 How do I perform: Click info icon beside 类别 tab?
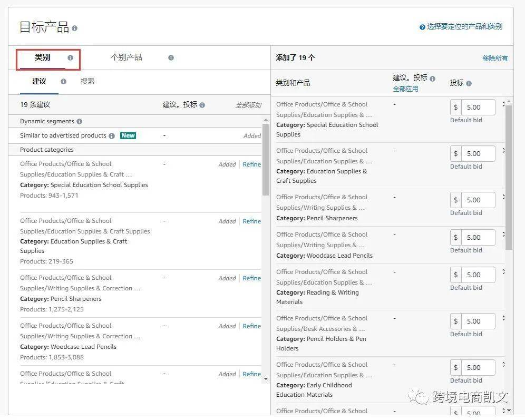click(70, 58)
